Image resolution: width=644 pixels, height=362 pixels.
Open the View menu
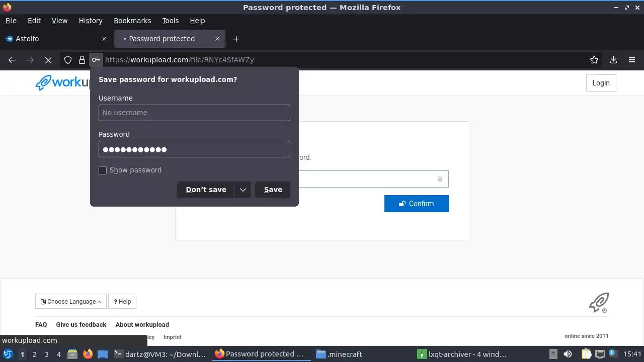tap(59, 21)
